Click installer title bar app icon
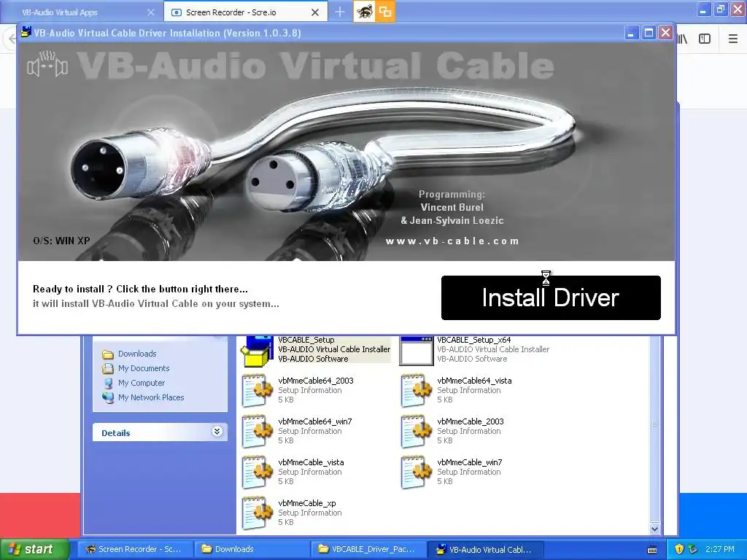Screen dimensions: 747x560 pyautogui.click(x=26, y=32)
